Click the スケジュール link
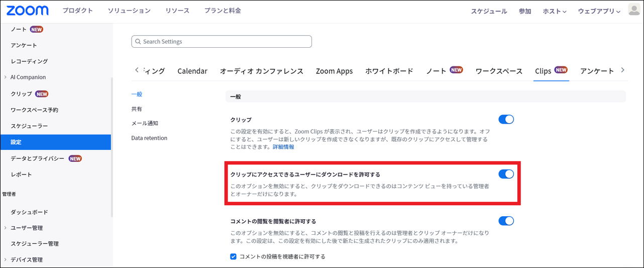Image resolution: width=644 pixels, height=268 pixels. 489,11
